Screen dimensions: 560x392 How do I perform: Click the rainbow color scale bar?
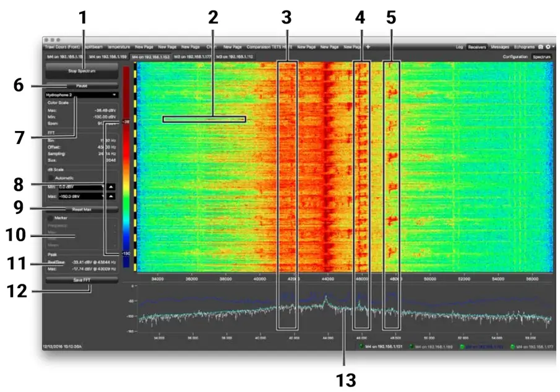click(x=126, y=167)
